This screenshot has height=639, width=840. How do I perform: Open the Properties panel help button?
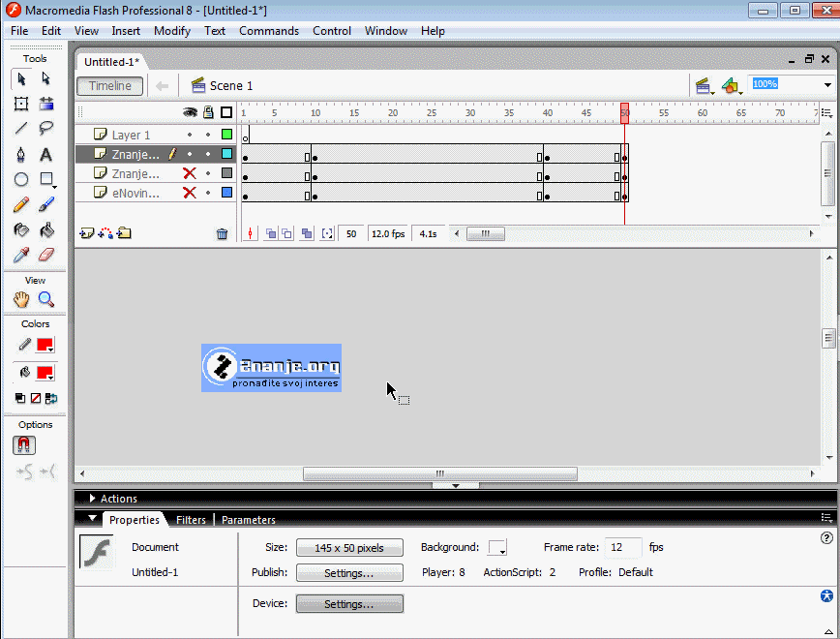click(x=826, y=537)
